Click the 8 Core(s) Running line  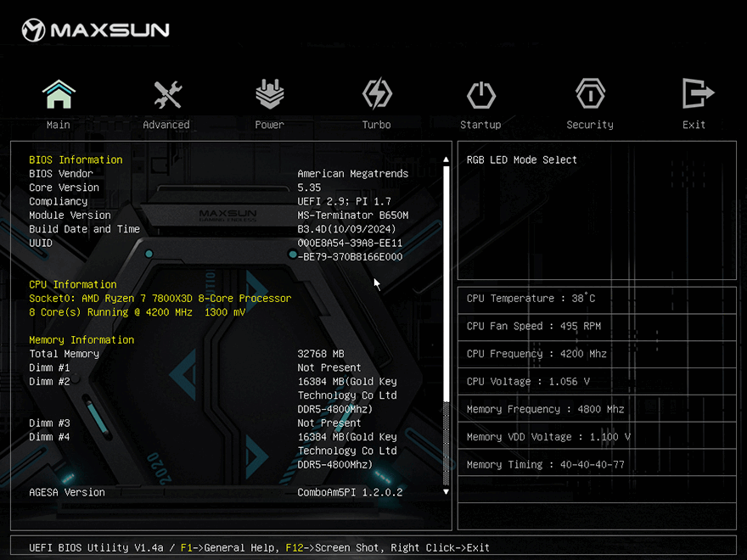138,312
